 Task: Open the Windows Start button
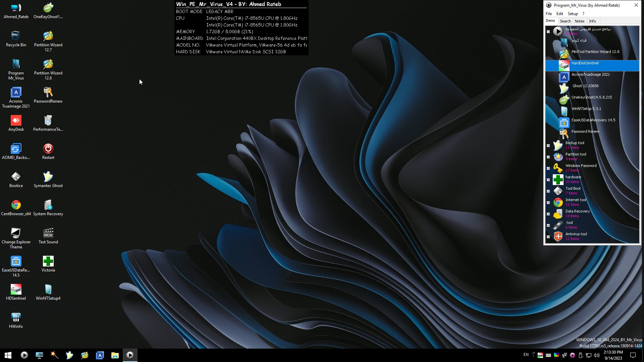(8, 355)
